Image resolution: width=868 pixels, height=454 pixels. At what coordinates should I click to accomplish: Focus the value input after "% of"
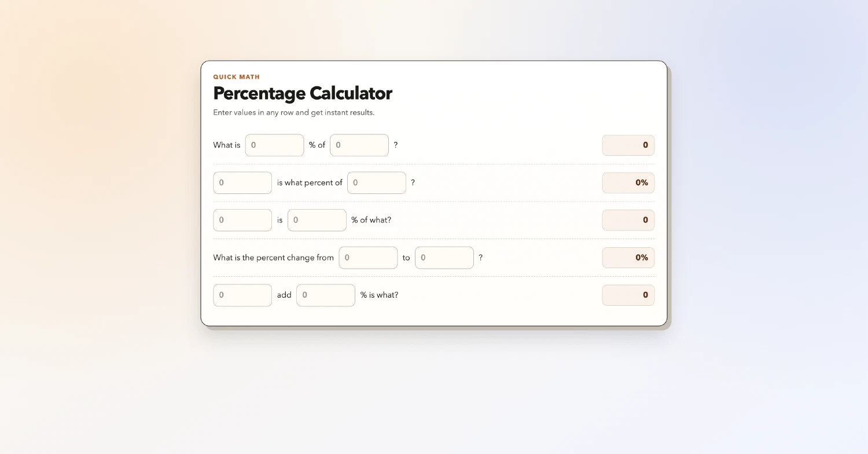click(x=359, y=145)
